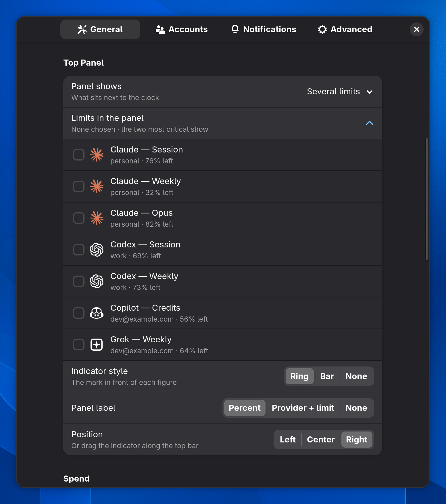Set Panel label to Percent
The width and height of the screenshot is (446, 504).
point(245,408)
